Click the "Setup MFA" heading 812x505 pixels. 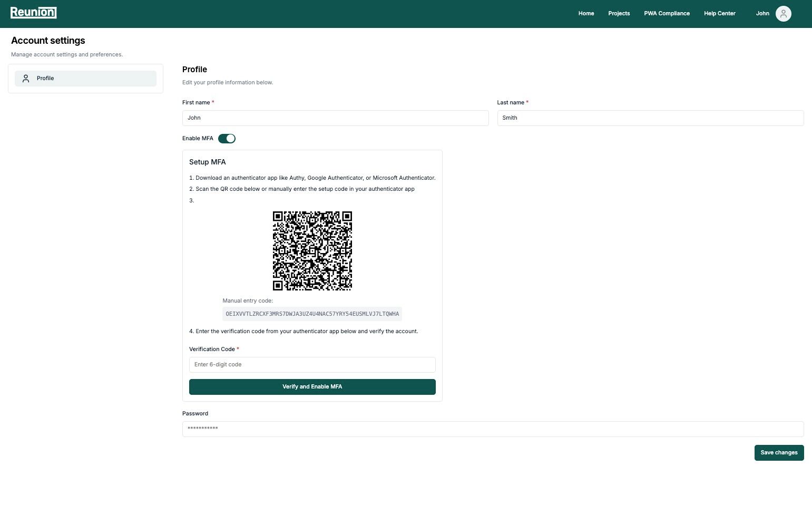(208, 162)
